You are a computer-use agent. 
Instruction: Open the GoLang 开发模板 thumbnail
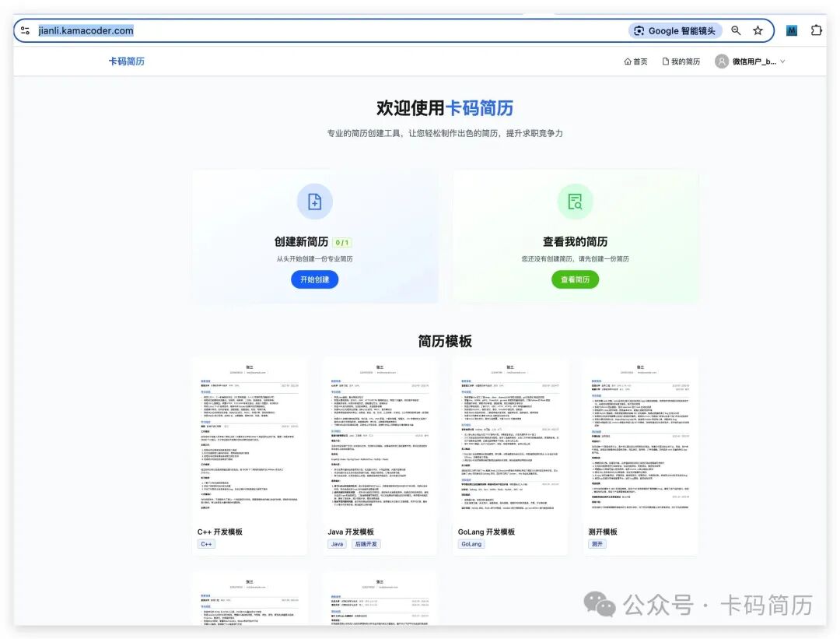coord(510,440)
